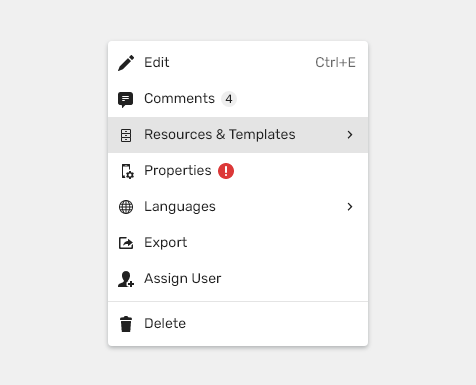Click the Comments speech bubble icon
Image resolution: width=476 pixels, height=385 pixels.
(x=126, y=99)
